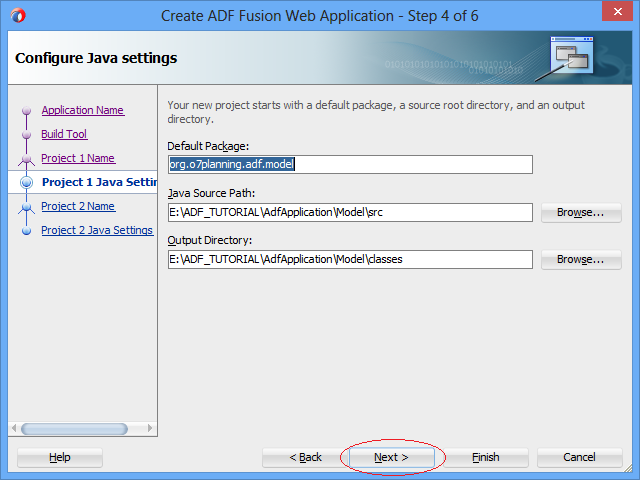This screenshot has width=640, height=480.
Task: Click into the Output Directory field
Action: 350,259
